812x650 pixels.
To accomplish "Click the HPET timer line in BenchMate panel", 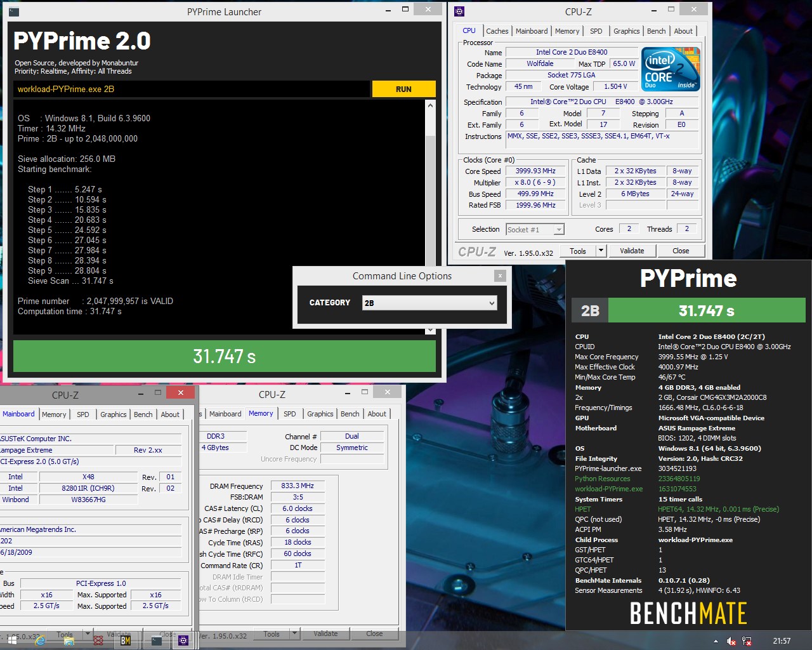I will pos(677,509).
